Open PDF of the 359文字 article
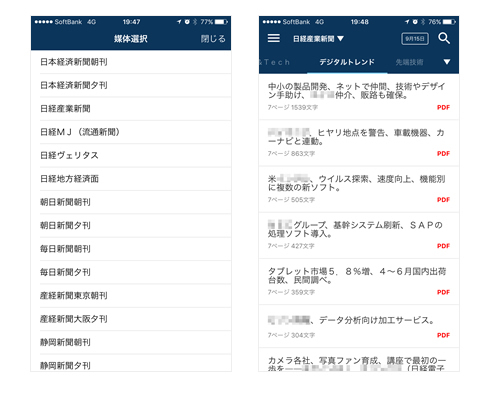 click(443, 292)
